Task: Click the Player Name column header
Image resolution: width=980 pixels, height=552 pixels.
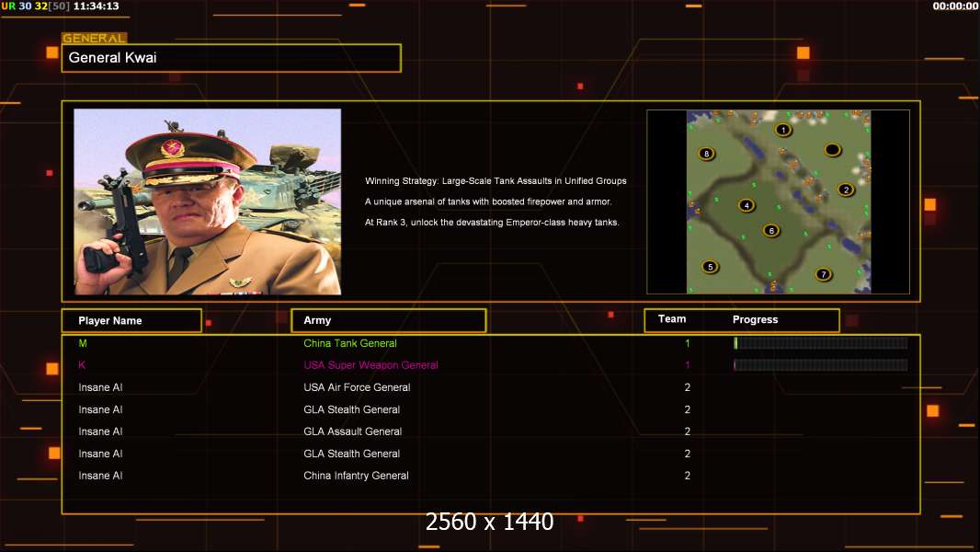Action: tap(131, 321)
